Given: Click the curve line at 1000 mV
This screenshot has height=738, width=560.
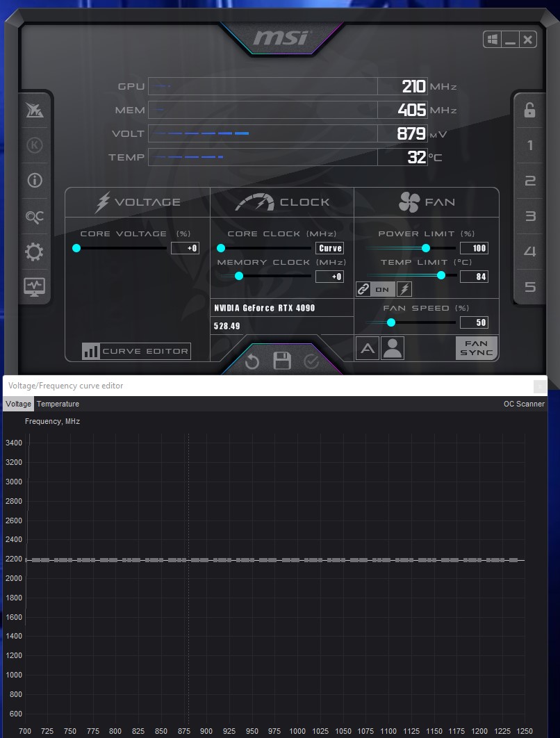Looking at the screenshot, I should [x=297, y=560].
